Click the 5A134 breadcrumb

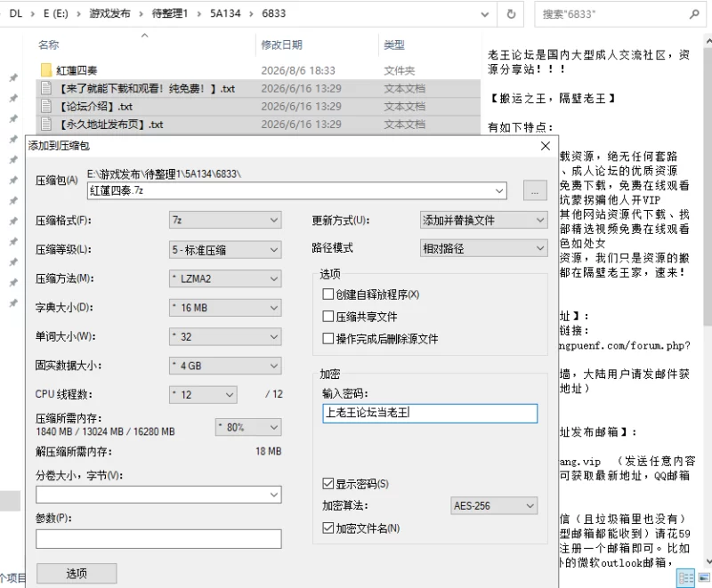pos(225,13)
